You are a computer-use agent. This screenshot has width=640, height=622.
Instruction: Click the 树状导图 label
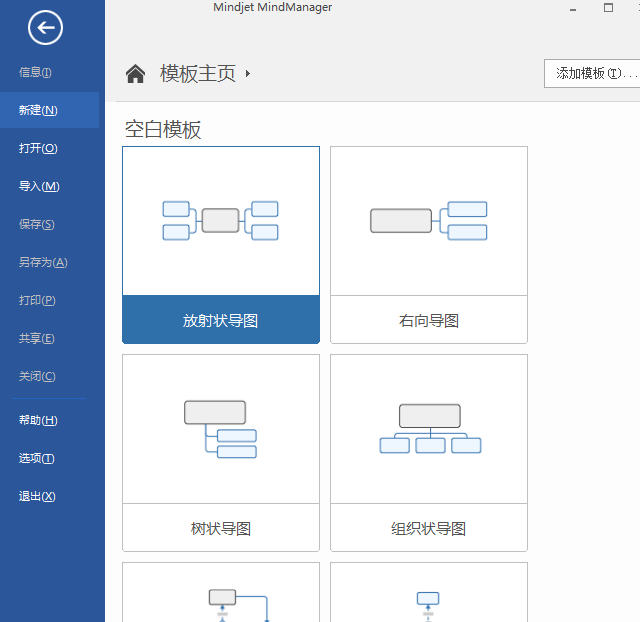click(x=220, y=529)
